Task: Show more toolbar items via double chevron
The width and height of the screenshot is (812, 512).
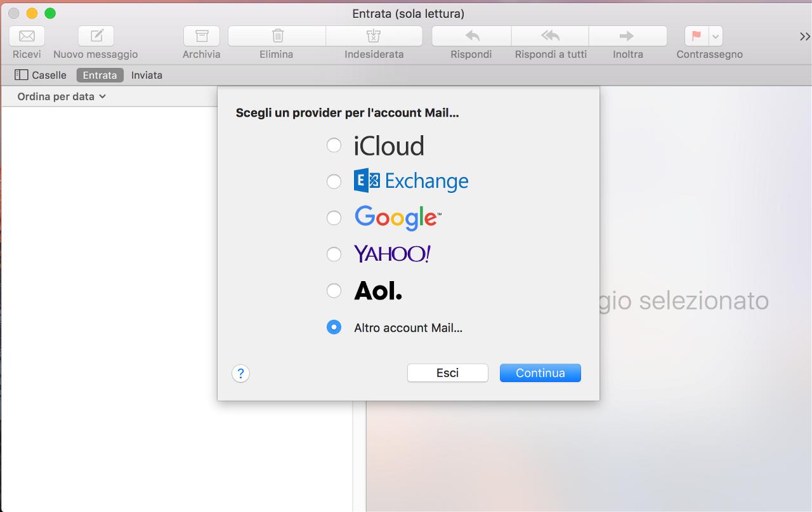Action: point(804,37)
